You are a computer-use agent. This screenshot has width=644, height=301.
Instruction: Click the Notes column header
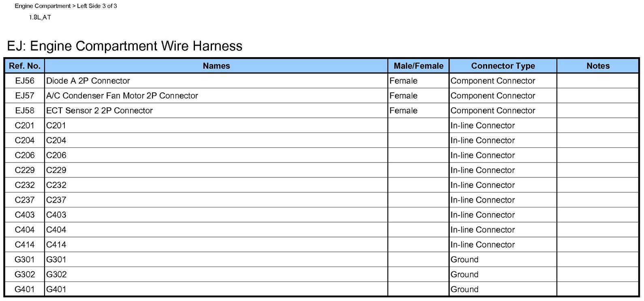(598, 66)
